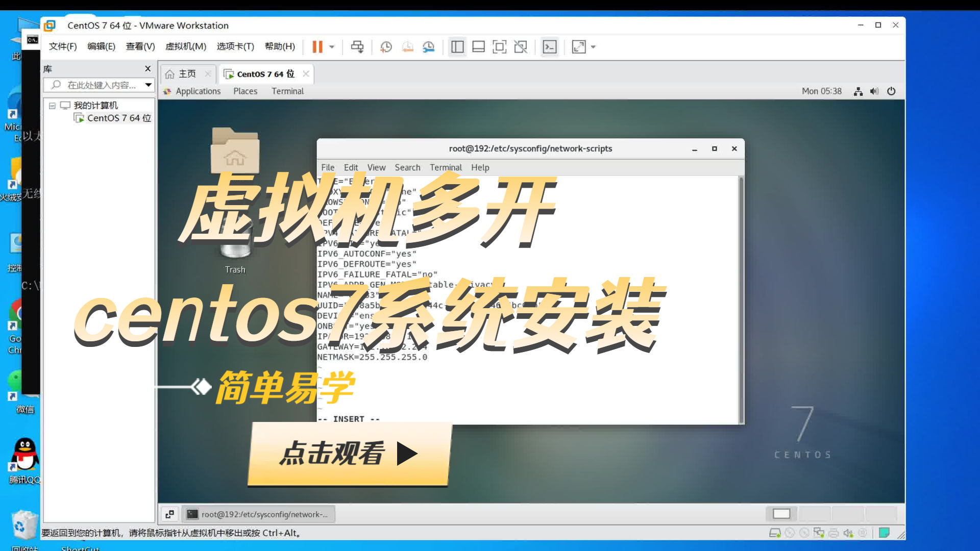Screen dimensions: 980x551
Task: Close the CentOS 7 64 位 tab
Action: click(x=306, y=73)
